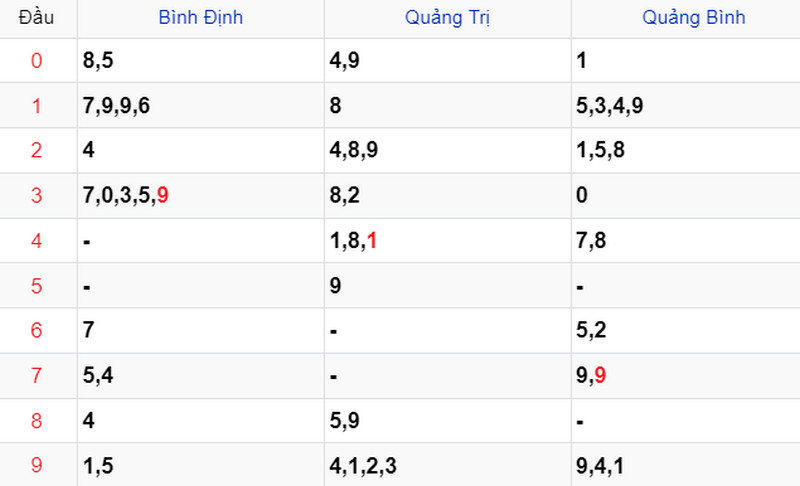The height and width of the screenshot is (486, 800).
Task: Open the Quảng Trị column header link
Action: (447, 18)
